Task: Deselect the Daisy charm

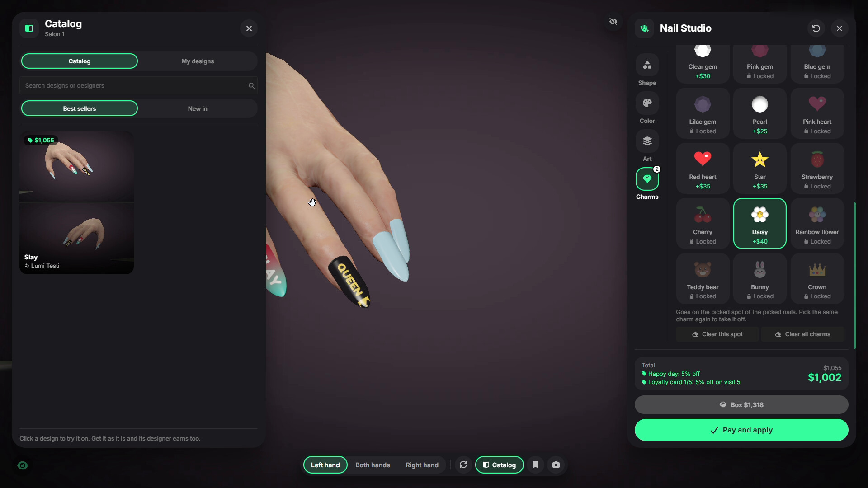Action: pyautogui.click(x=759, y=223)
